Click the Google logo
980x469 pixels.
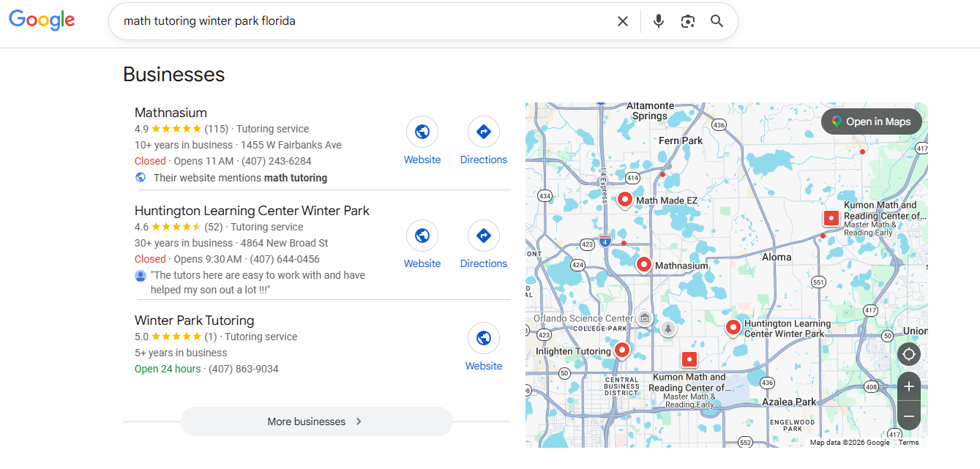(x=42, y=20)
